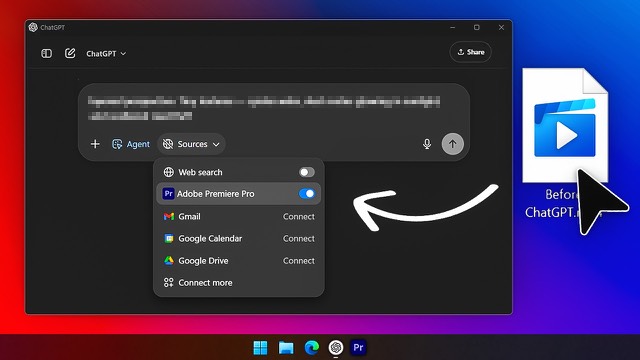Connect the Google Calendar source

(x=299, y=238)
